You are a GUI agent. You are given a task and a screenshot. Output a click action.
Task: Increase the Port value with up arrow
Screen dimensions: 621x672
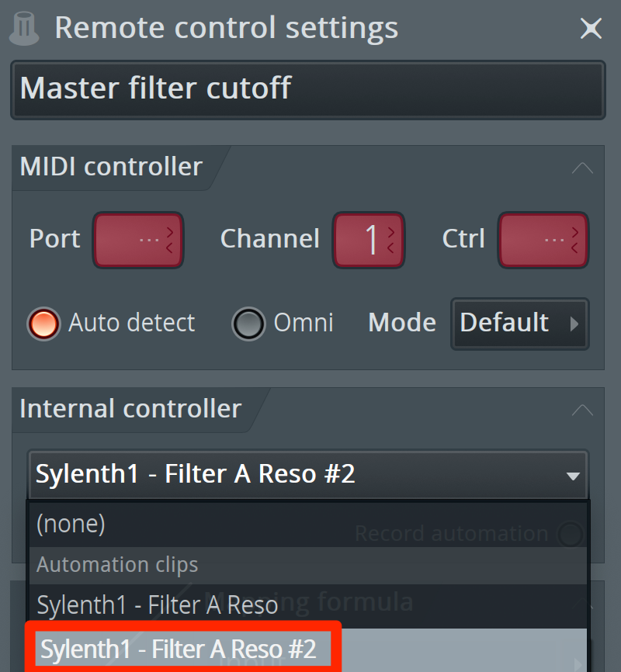(169, 232)
